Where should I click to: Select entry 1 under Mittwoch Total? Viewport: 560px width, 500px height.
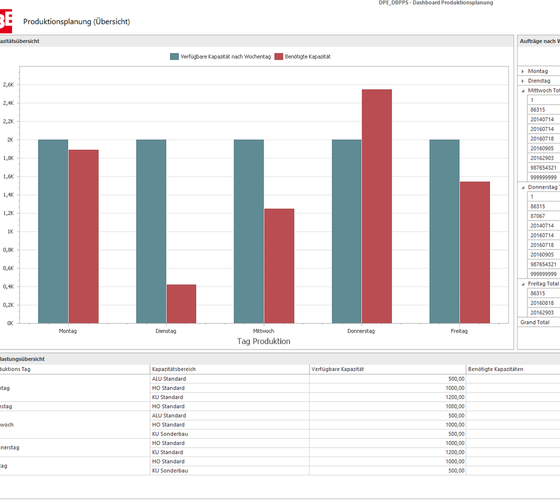coord(544,100)
